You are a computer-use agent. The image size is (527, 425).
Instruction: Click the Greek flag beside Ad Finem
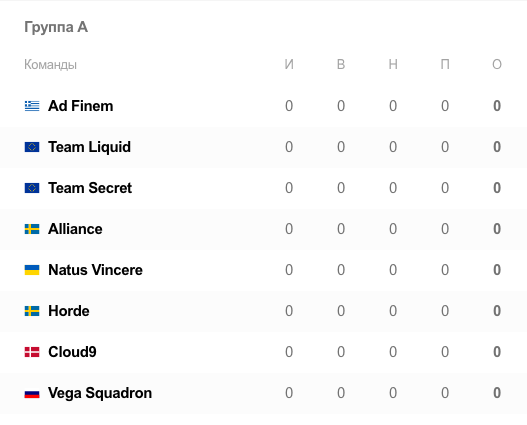click(x=32, y=106)
